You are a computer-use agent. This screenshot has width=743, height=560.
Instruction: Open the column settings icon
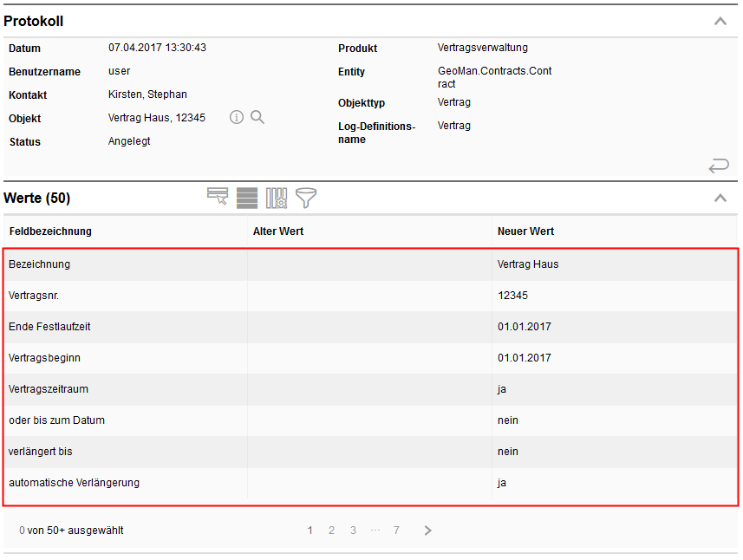tap(277, 198)
